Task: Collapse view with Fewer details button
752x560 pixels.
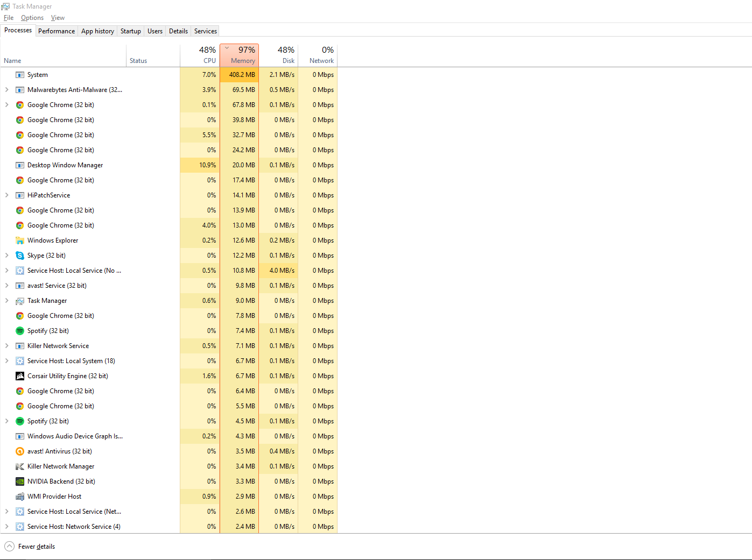Action: coord(30,547)
